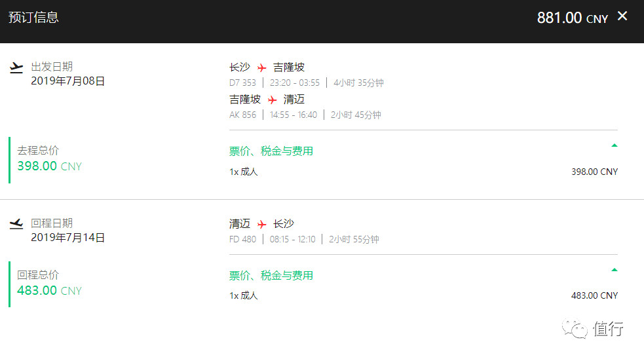644x357 pixels.
Task: Select the 881.00 CNY total price
Action: [573, 18]
